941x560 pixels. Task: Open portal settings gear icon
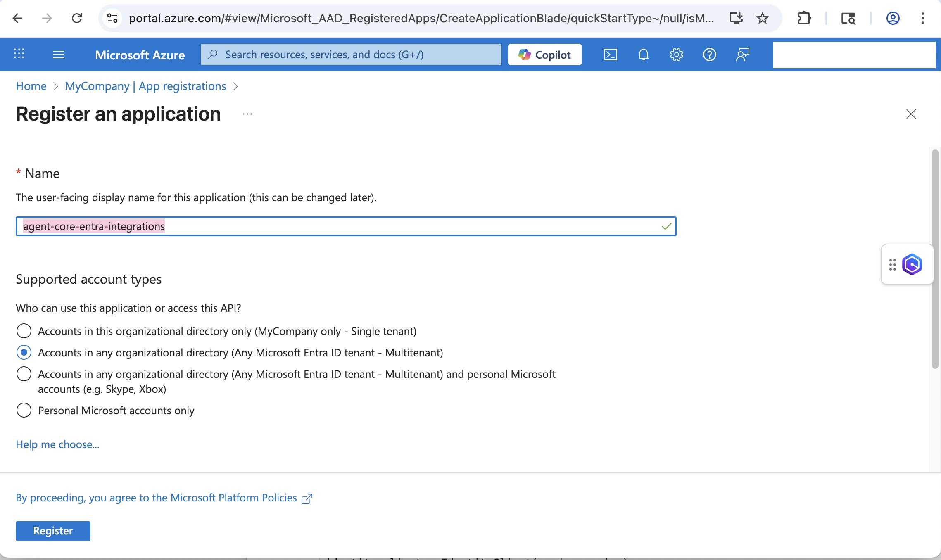(x=677, y=55)
